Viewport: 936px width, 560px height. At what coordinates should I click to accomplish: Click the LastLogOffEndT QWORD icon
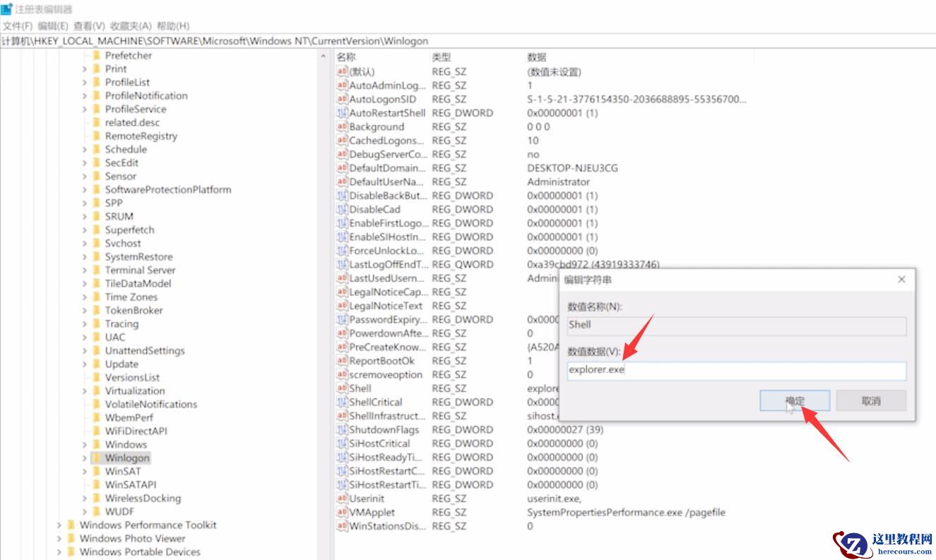point(342,264)
